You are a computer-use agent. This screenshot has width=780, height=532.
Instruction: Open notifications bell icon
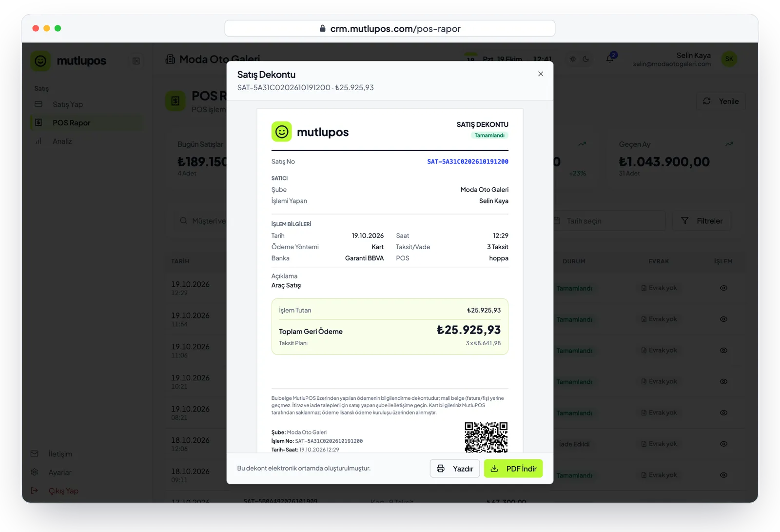pos(610,59)
